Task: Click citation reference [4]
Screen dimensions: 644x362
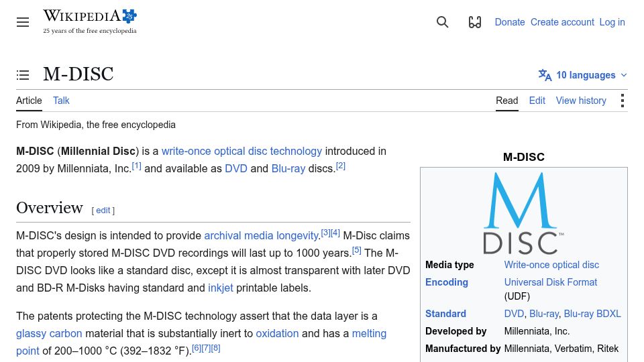Action: tap(335, 233)
